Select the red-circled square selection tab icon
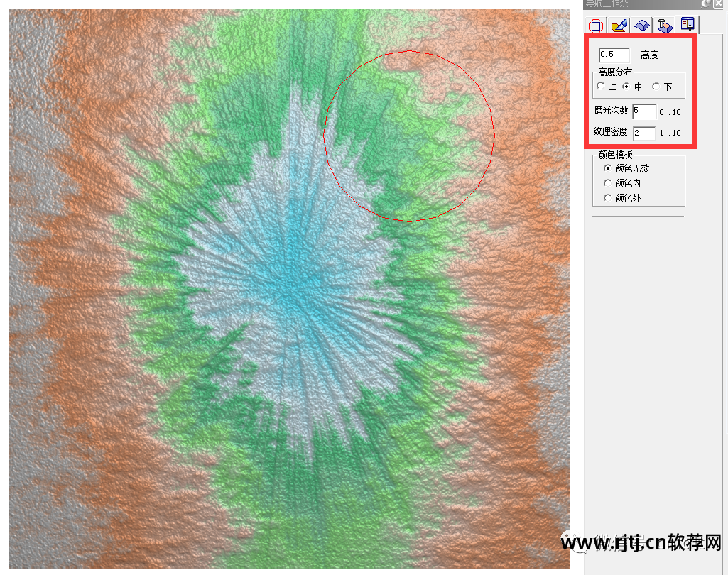 pyautogui.click(x=596, y=25)
